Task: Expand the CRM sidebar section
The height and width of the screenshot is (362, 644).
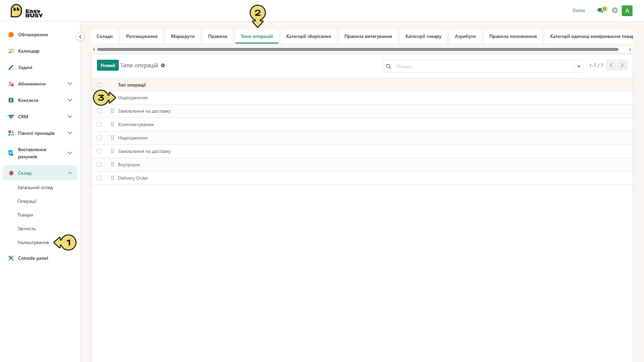Action: [70, 117]
